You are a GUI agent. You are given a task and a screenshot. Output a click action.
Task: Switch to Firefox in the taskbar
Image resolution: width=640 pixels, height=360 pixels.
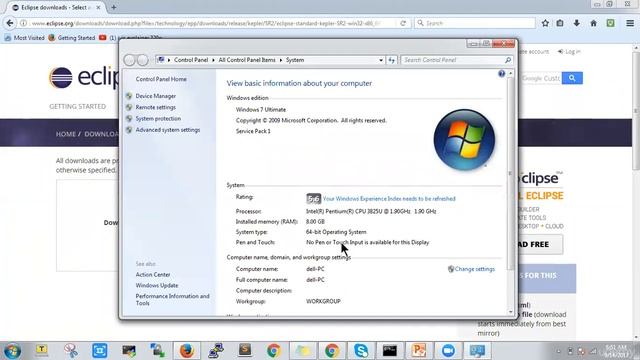coord(187,351)
